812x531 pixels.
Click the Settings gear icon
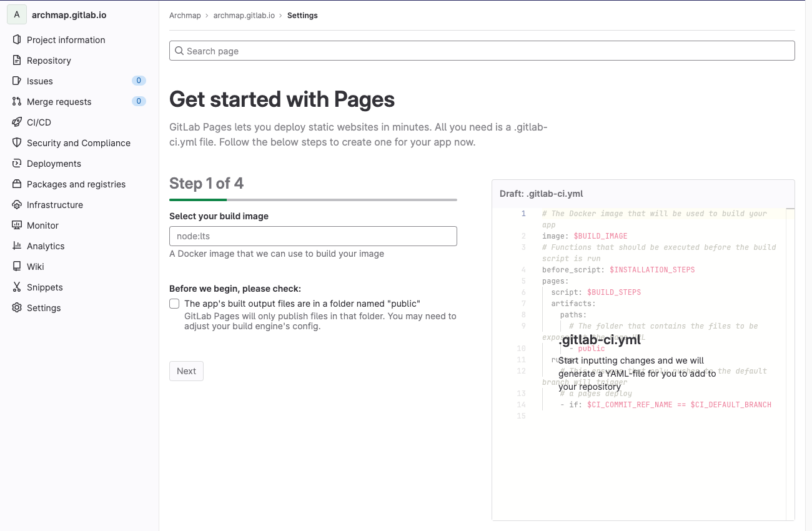coord(17,307)
